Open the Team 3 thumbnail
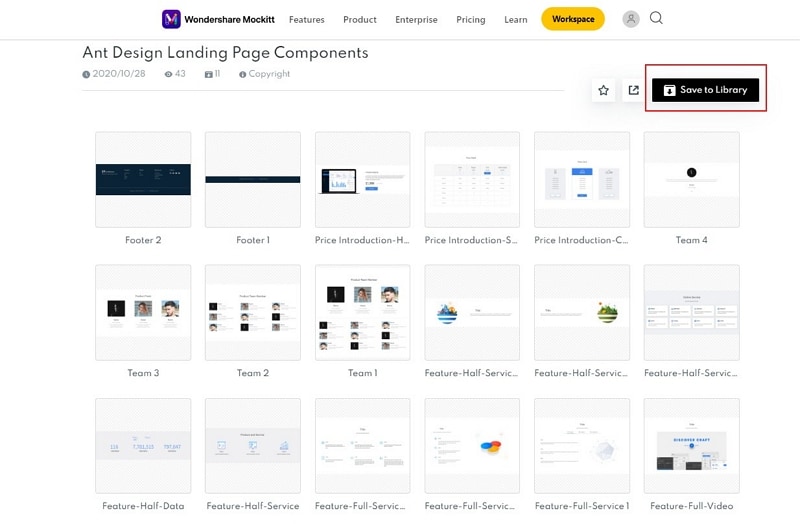 click(143, 312)
